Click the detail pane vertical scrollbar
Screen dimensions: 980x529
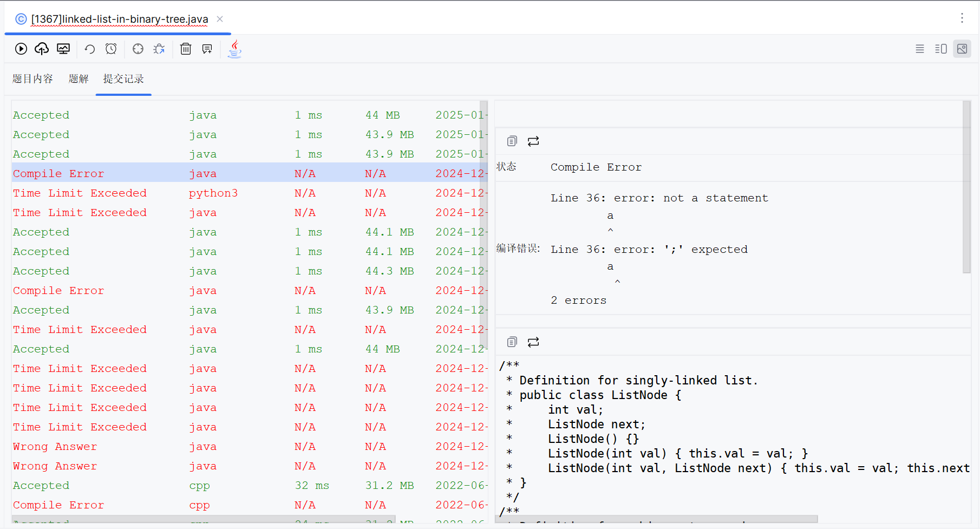[x=966, y=187]
